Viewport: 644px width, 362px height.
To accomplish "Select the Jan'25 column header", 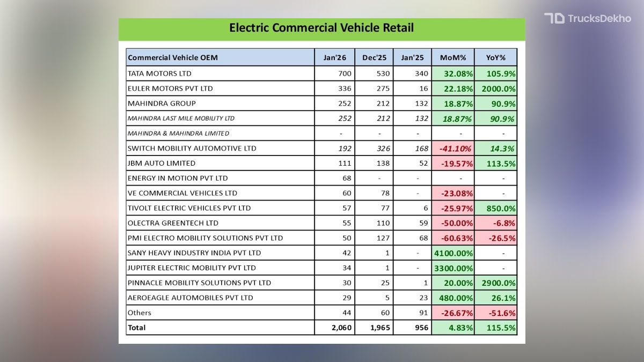I will click(x=412, y=57).
